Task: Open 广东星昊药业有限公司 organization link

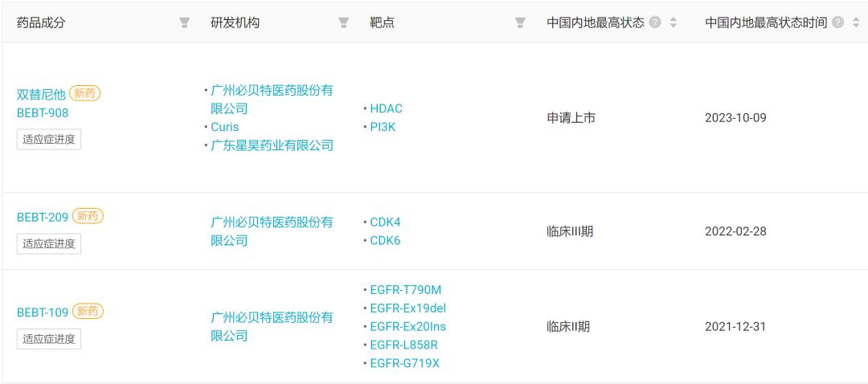Action: click(272, 145)
